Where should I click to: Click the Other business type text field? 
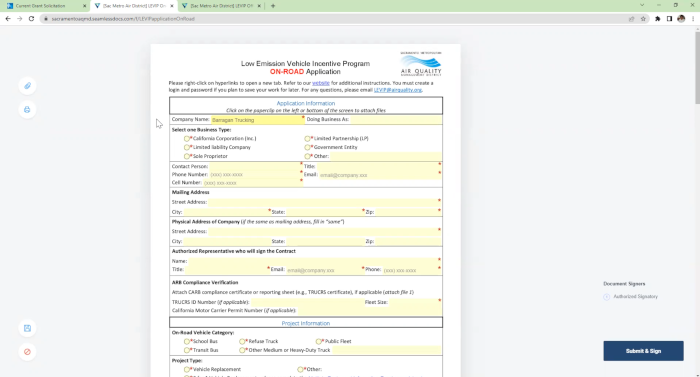(x=386, y=156)
